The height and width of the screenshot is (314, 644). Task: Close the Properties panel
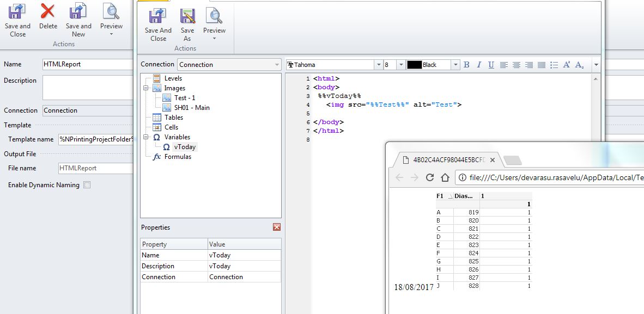coord(276,227)
